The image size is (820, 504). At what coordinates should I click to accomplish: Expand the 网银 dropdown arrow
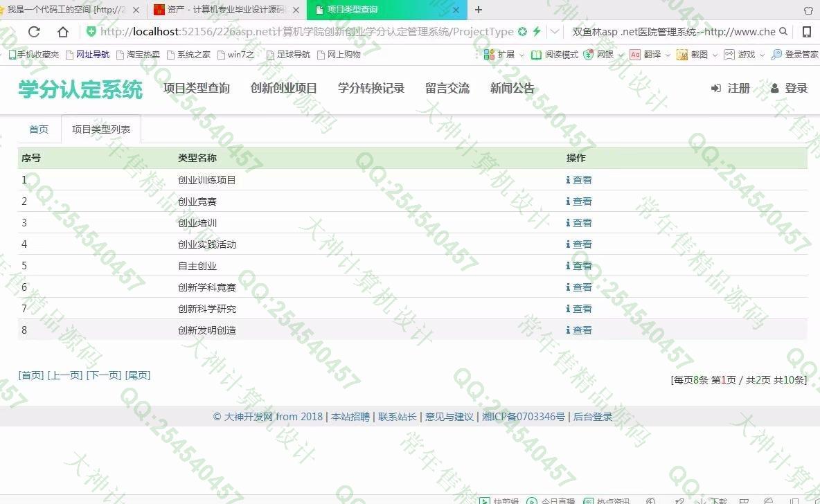(x=621, y=55)
